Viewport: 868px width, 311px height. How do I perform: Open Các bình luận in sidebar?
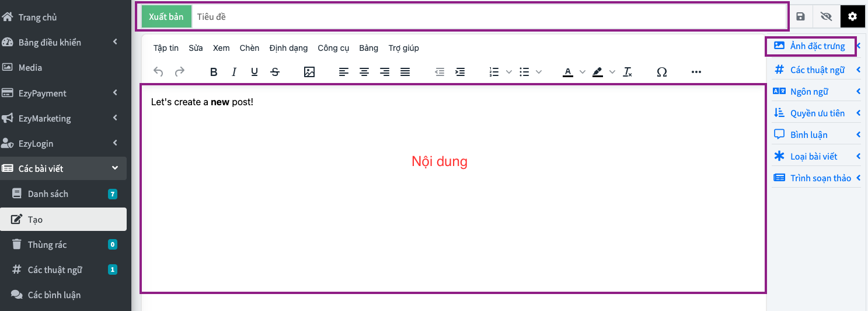63,295
